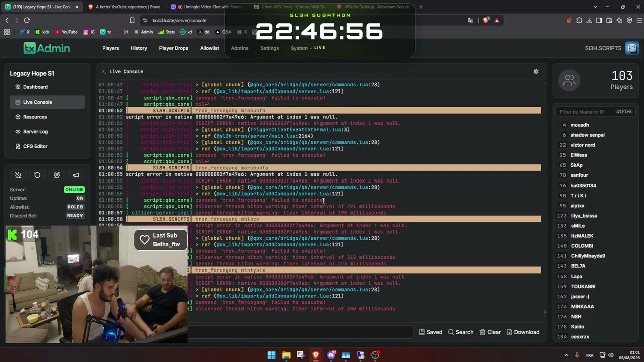Select Live Console in the sidebar
Screen dimensions: 644x362
47,102
